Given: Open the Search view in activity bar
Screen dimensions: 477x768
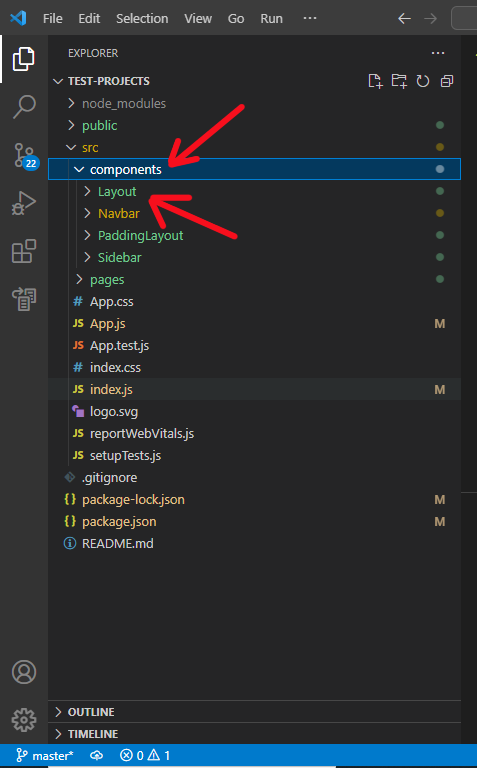Looking at the screenshot, I should tap(24, 106).
